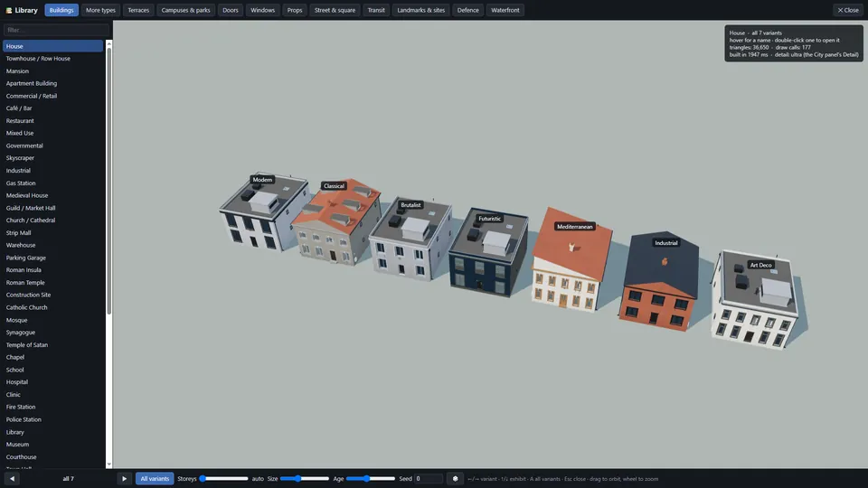Switch to the Buildings tab
The width and height of the screenshot is (868, 488).
tap(61, 10)
